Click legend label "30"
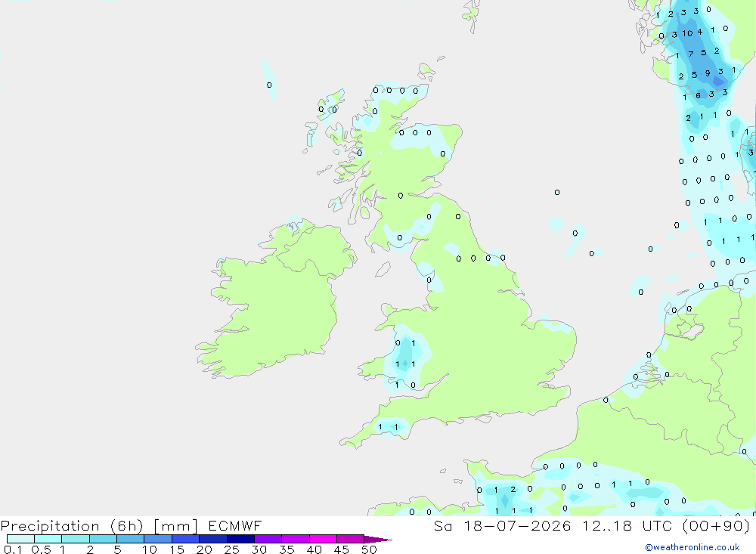 [259, 549]
